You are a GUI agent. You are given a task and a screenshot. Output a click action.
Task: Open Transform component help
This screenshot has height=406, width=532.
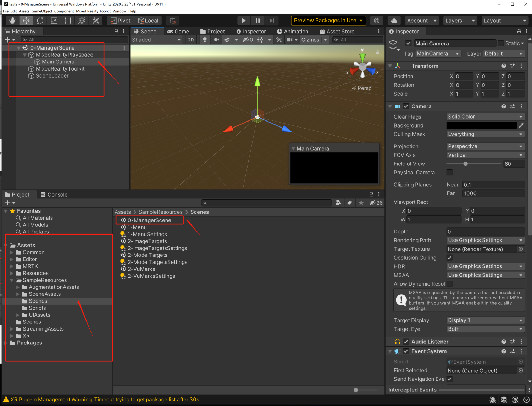click(x=504, y=66)
